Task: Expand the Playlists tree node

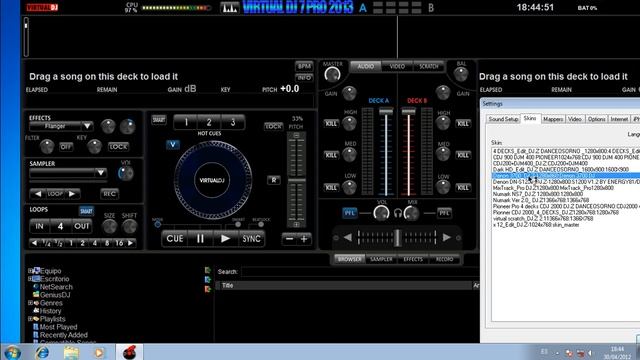Action: (x=30, y=319)
